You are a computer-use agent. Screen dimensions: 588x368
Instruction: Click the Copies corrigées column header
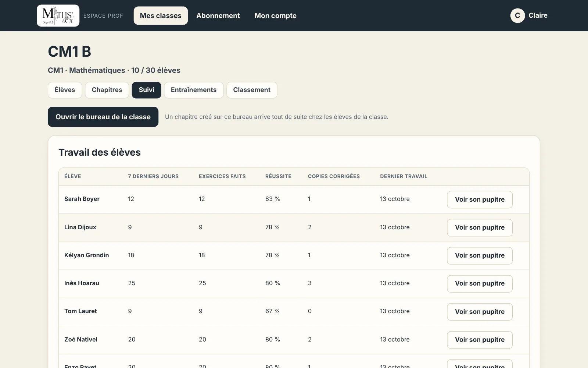334,176
